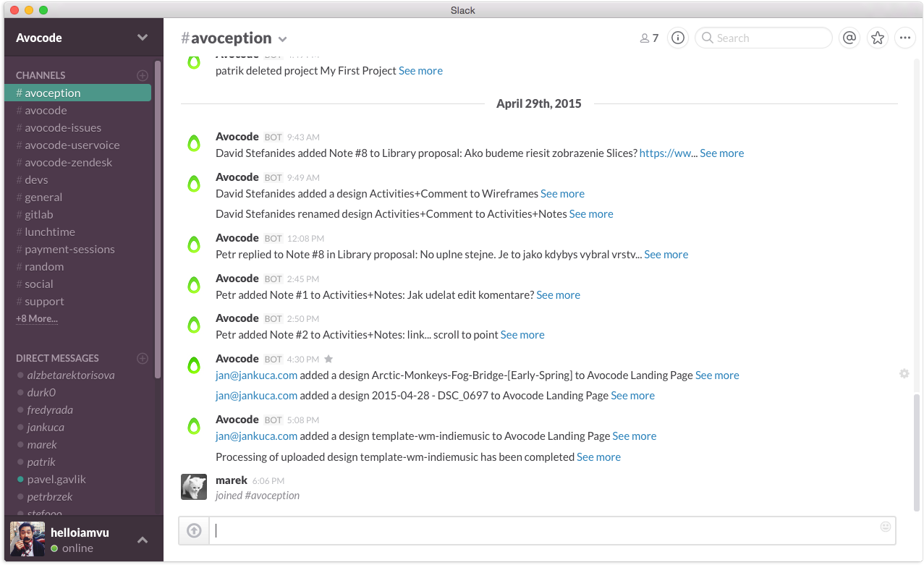See more on Note #2 message
Screen dimensions: 924x565
(x=522, y=335)
